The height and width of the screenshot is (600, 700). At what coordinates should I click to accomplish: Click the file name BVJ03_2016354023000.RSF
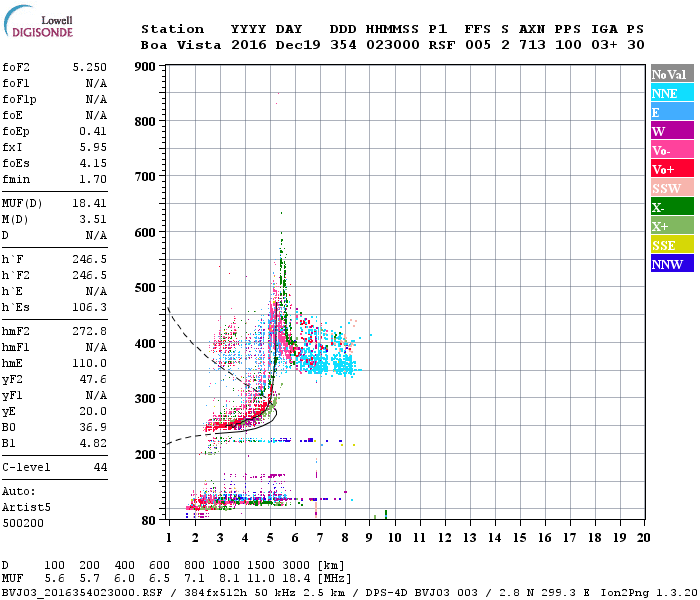click(83, 593)
